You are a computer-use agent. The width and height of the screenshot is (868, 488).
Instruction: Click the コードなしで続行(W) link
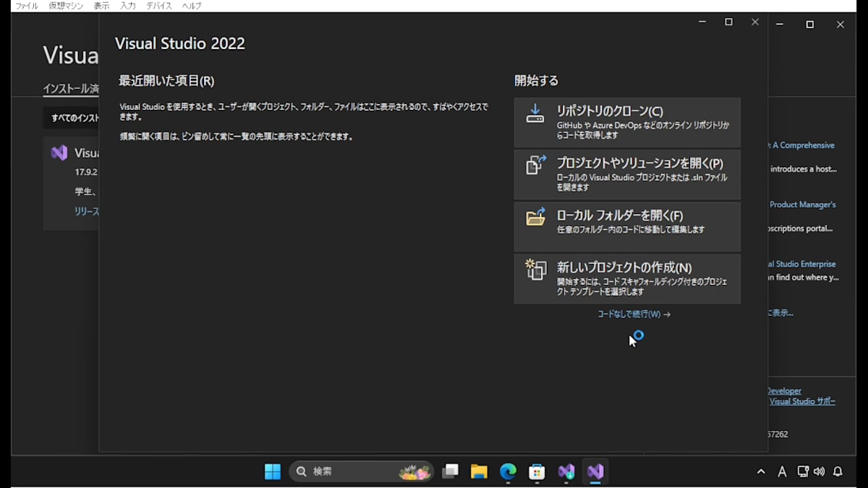pyautogui.click(x=634, y=314)
